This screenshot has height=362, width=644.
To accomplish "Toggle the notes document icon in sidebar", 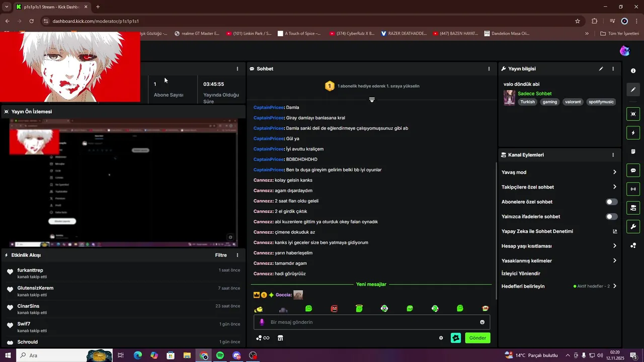I will 633,151.
